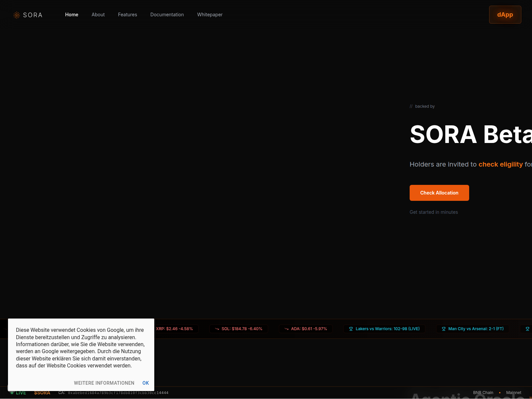Go to the About page
Image resolution: width=532 pixels, height=399 pixels.
tap(98, 15)
